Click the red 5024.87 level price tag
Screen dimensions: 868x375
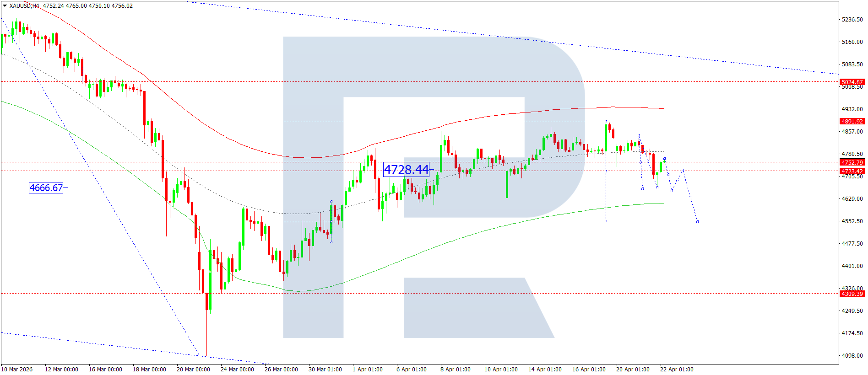pos(852,82)
